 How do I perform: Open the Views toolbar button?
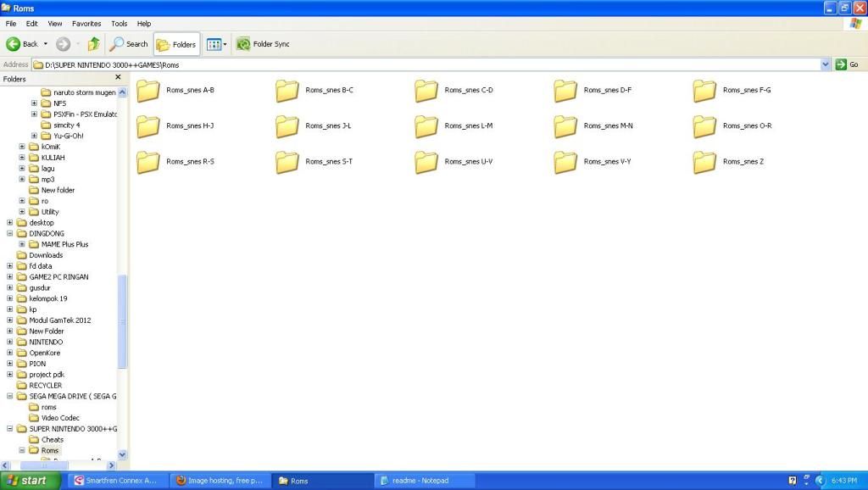point(216,44)
